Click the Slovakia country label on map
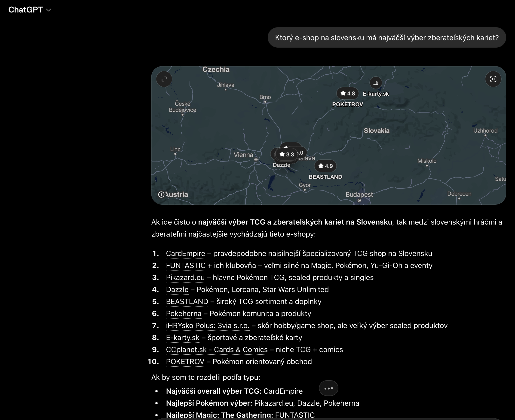Viewport: 515px width, 420px height. pos(377,131)
